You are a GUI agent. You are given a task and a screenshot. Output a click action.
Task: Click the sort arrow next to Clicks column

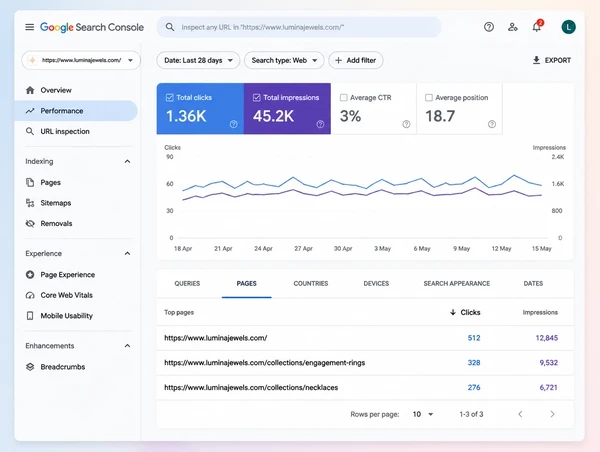453,312
